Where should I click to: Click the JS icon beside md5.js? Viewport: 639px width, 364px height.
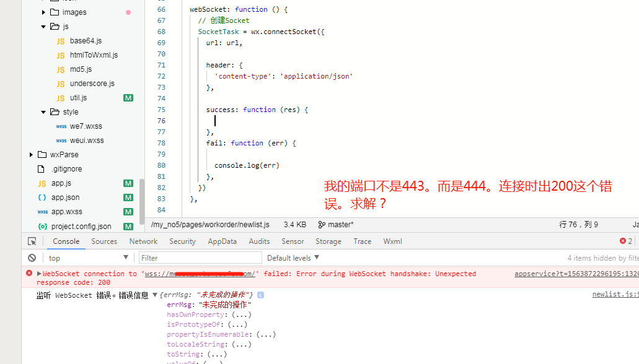[x=61, y=69]
